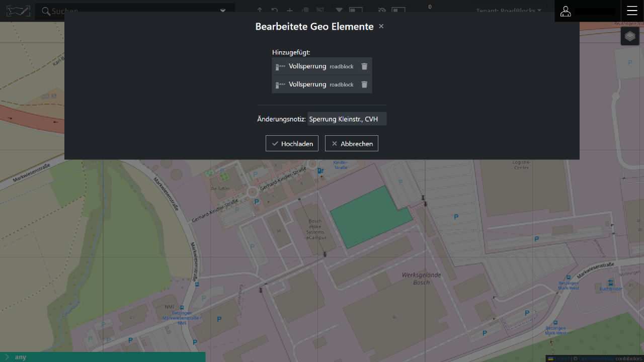Expand the search box dropdown arrow
The height and width of the screenshot is (362, 644).
click(223, 11)
